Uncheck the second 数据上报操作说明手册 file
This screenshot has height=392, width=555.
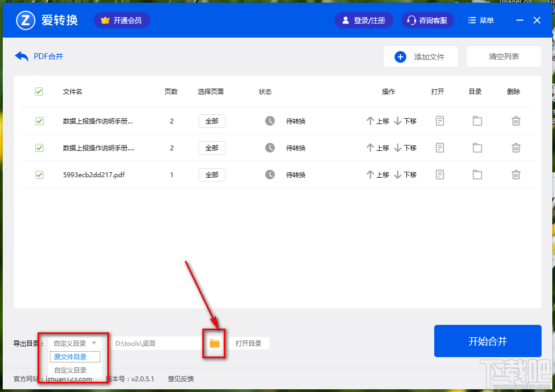point(39,148)
